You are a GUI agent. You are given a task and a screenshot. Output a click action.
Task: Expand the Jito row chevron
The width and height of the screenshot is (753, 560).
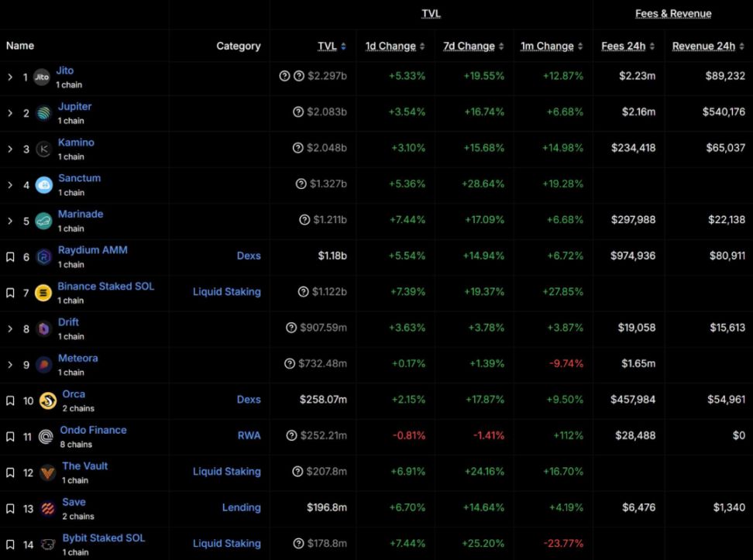10,77
